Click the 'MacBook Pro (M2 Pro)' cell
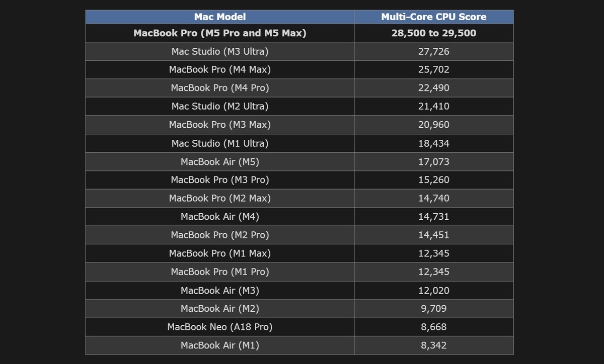The image size is (604, 364). point(220,235)
